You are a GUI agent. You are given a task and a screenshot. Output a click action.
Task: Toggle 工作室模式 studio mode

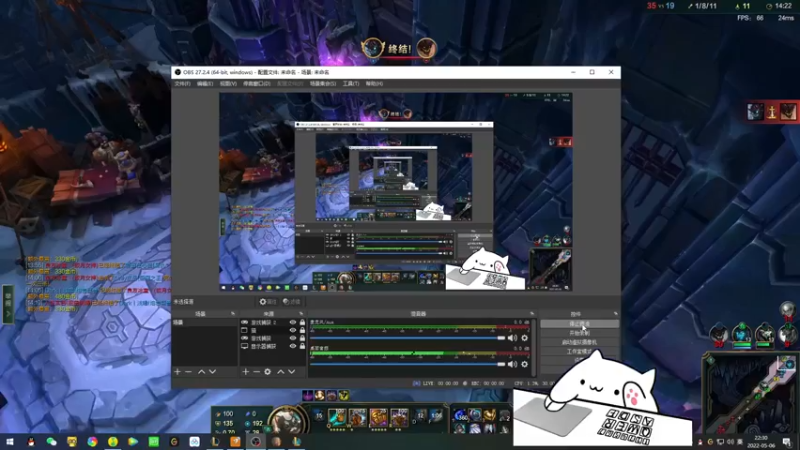pos(579,352)
